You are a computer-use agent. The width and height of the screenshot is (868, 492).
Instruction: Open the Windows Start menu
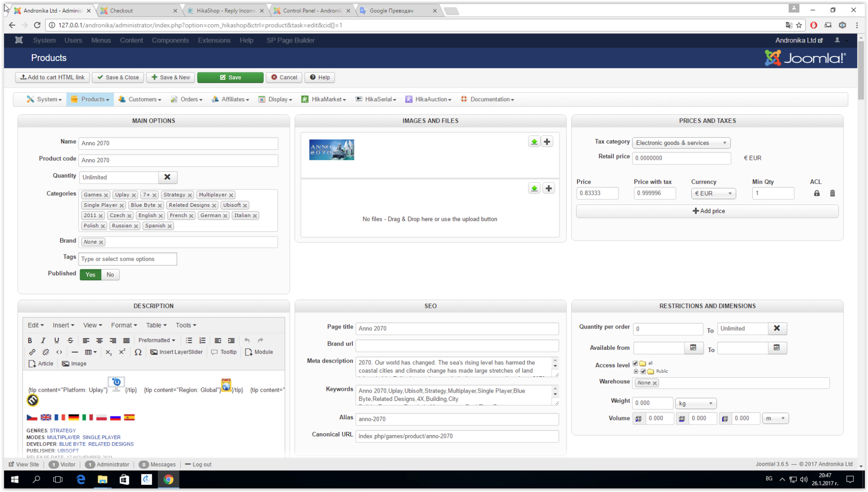(x=15, y=480)
